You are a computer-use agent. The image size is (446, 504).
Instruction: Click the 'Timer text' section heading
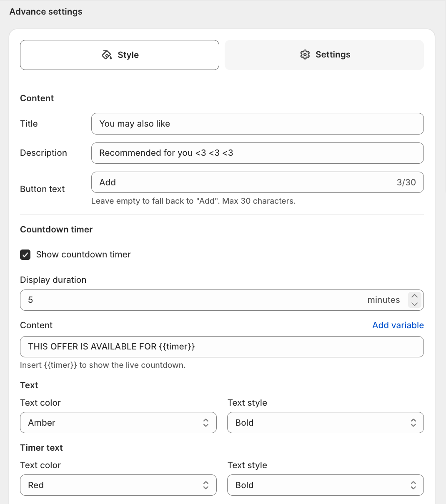point(41,448)
